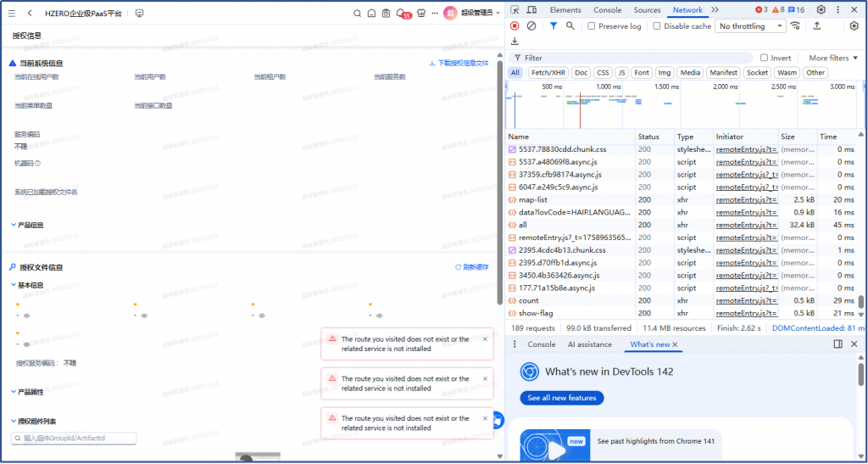Viewport: 868px width, 464px height.
Task: Open the hamburger menu in HZERO header
Action: (11, 14)
